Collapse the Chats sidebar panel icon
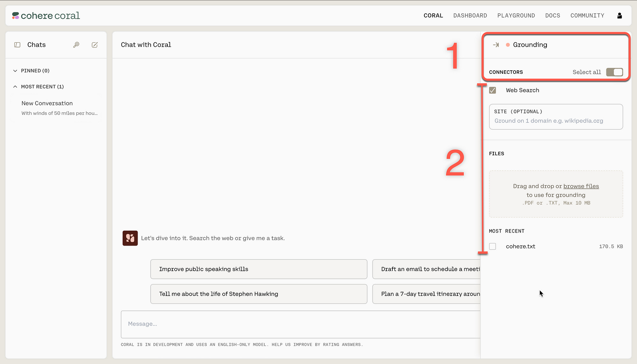637x364 pixels. [x=18, y=45]
